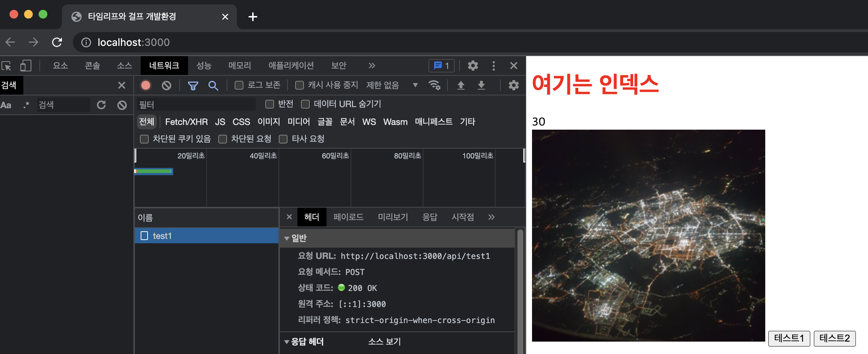This screenshot has width=868, height=354.
Task: Show more DevTools panels chevron
Action: (372, 66)
